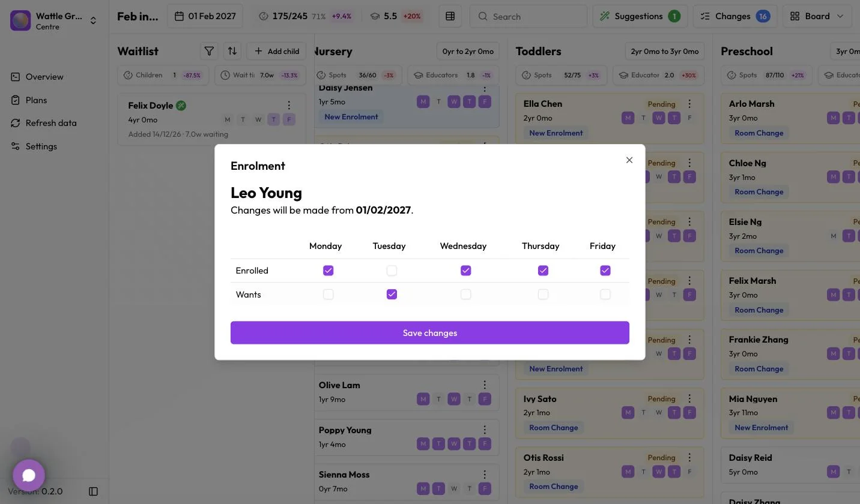Screen dimensions: 860x504
Task: Click the Search field
Action: tap(528, 16)
